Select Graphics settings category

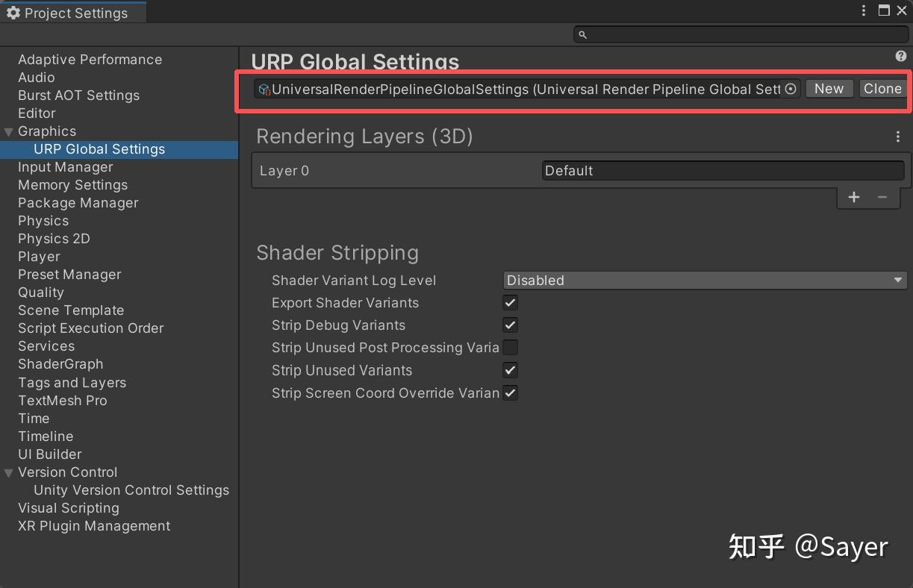[47, 131]
